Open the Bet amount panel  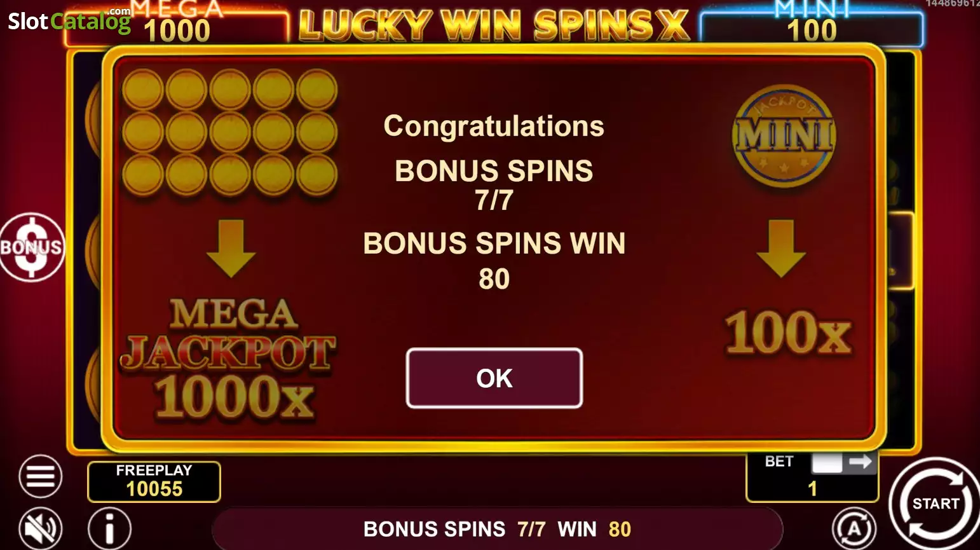812,477
